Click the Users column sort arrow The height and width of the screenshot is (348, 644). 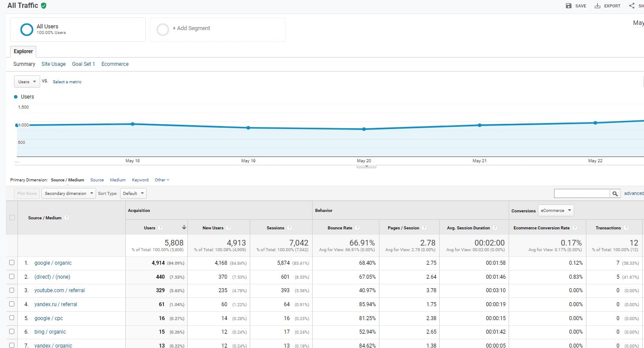point(184,228)
